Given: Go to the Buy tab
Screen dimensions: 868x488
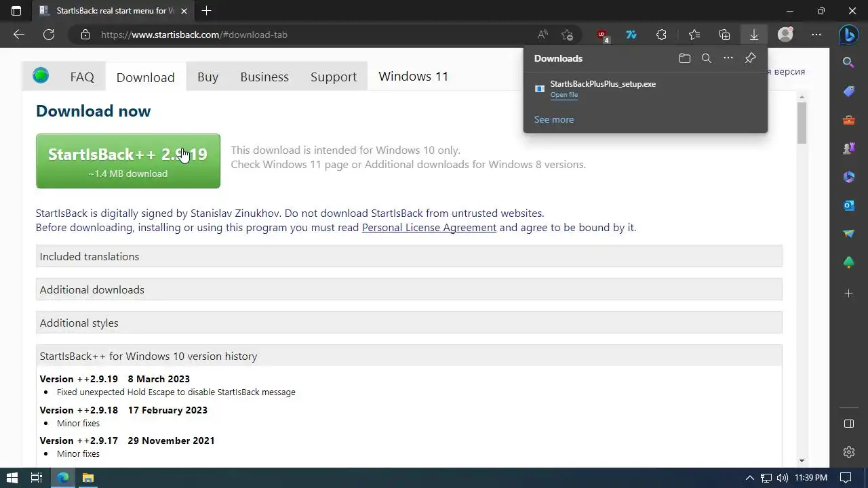Looking at the screenshot, I should click(x=208, y=77).
